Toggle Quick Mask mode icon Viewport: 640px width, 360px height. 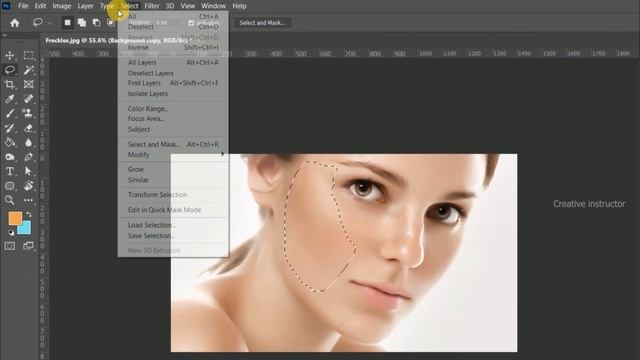coord(10,246)
